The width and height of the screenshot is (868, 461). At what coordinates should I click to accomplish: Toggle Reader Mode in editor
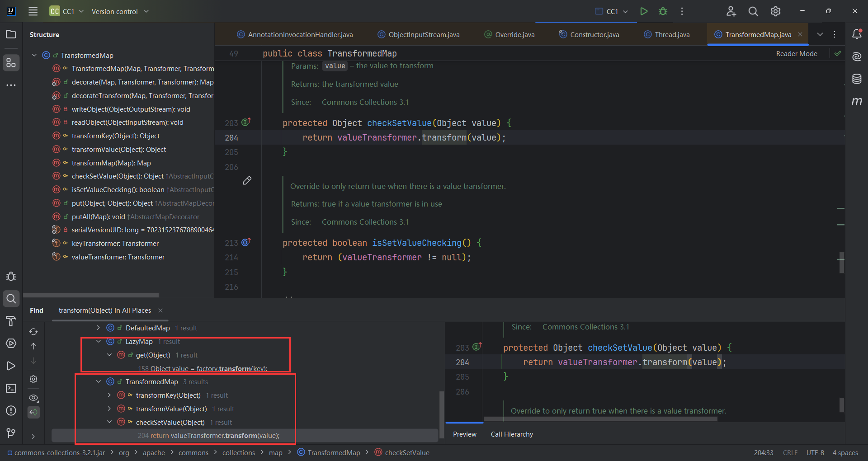pyautogui.click(x=797, y=53)
